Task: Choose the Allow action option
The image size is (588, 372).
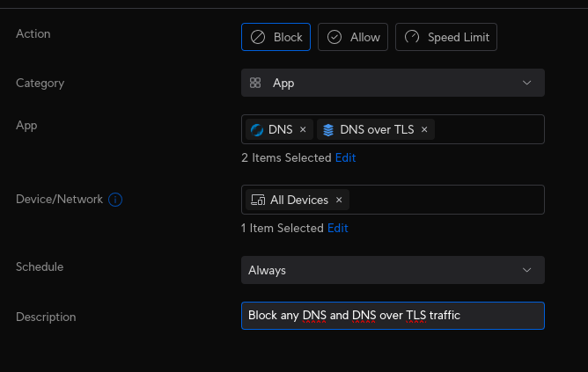Action: pos(353,37)
